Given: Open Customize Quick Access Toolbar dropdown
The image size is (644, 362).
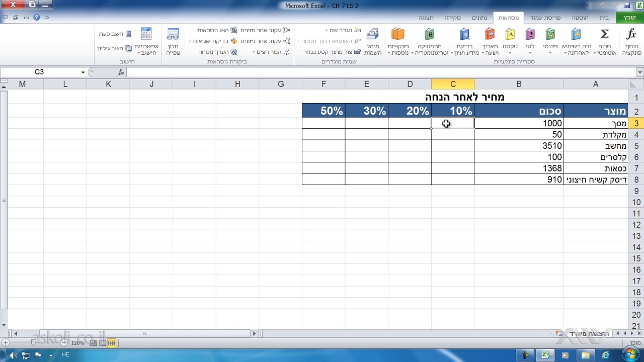Looking at the screenshot, I should 587,6.
